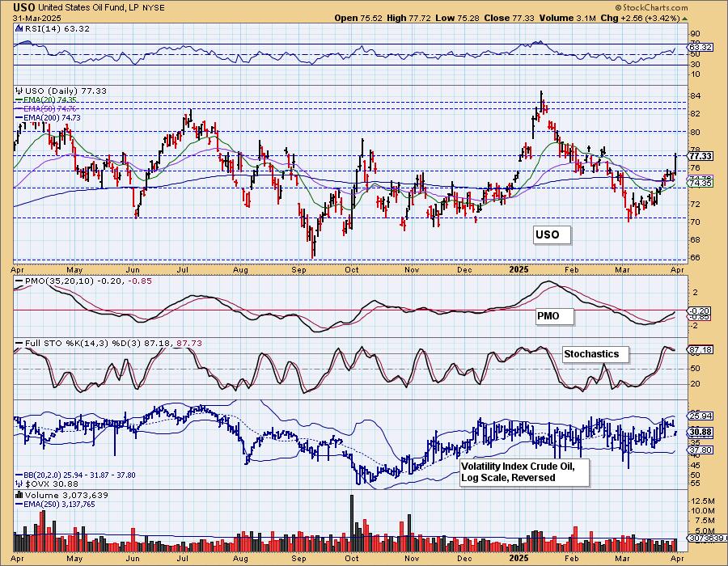This screenshot has width=728, height=566.
Task: Click the Jul label on the bottom volume axis
Action: coord(183,558)
